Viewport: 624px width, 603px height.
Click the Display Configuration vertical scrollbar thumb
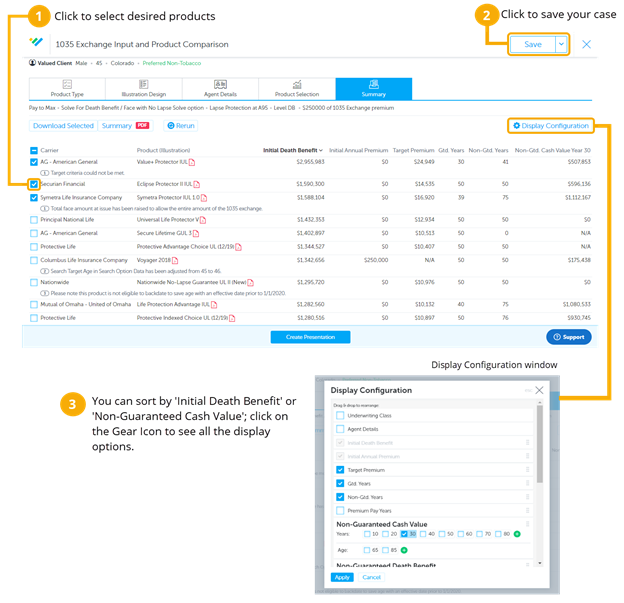540,444
